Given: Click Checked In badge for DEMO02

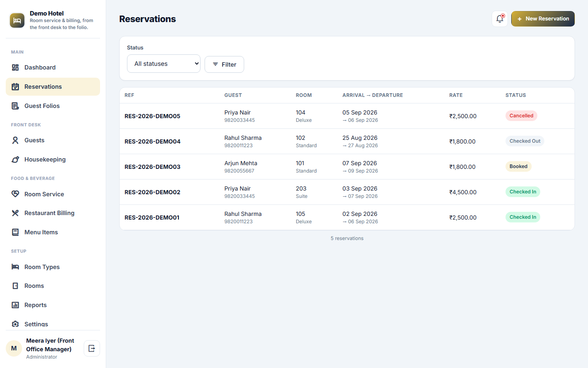Looking at the screenshot, I should [523, 192].
